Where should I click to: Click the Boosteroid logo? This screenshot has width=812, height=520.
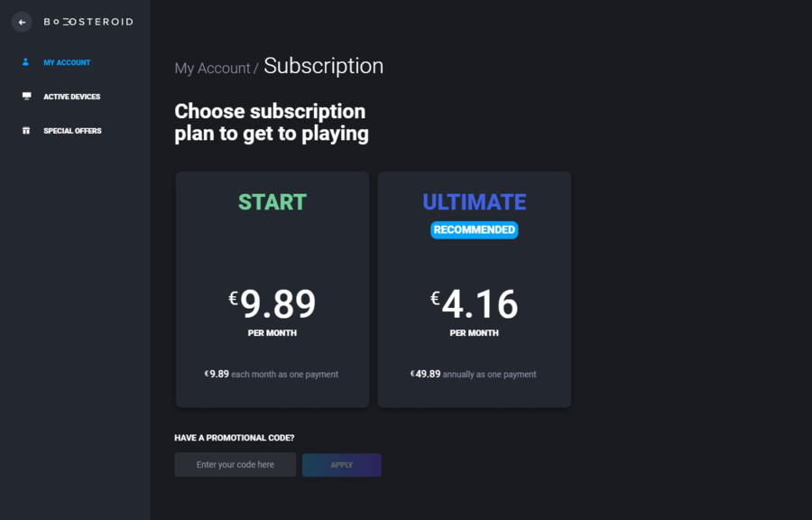pos(88,22)
